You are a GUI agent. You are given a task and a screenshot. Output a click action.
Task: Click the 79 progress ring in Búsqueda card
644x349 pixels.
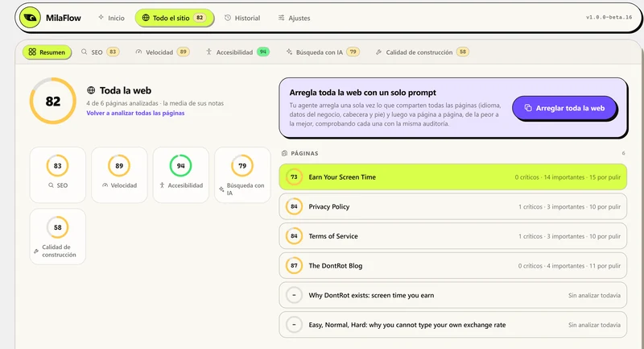coord(242,166)
